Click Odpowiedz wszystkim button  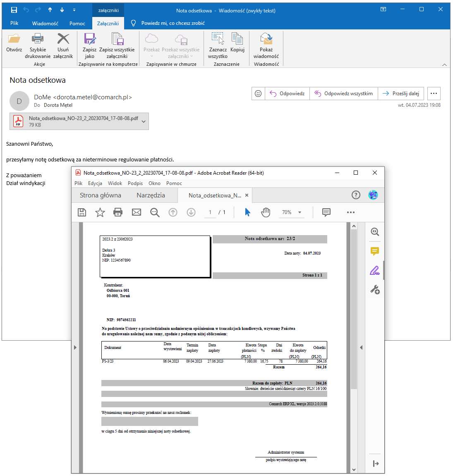344,94
